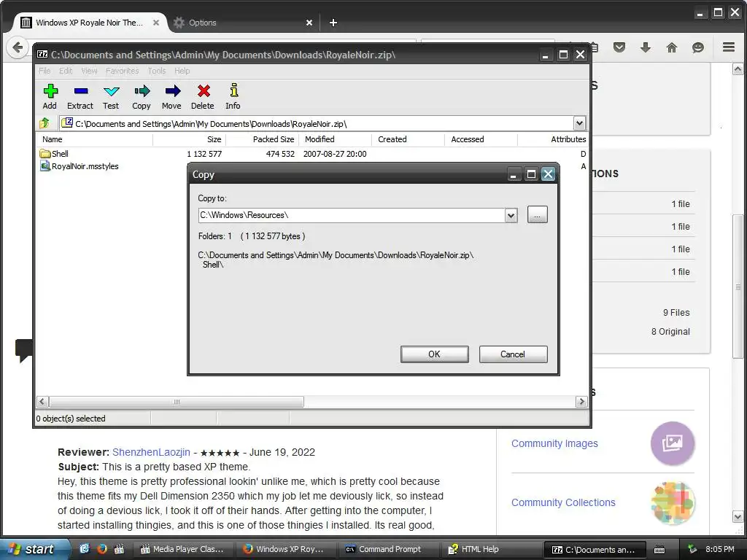Sort by Packed Size column
This screenshot has width=747, height=560.
262,139
